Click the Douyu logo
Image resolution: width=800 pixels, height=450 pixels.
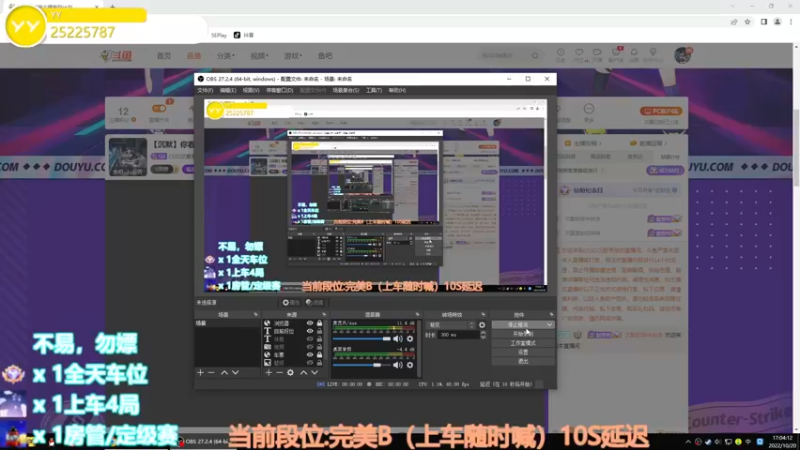[116, 56]
